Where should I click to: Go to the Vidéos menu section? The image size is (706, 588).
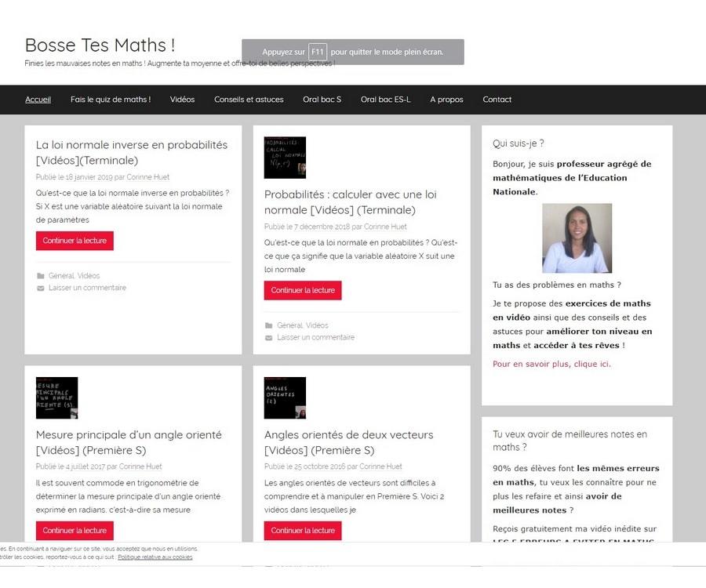coord(182,100)
